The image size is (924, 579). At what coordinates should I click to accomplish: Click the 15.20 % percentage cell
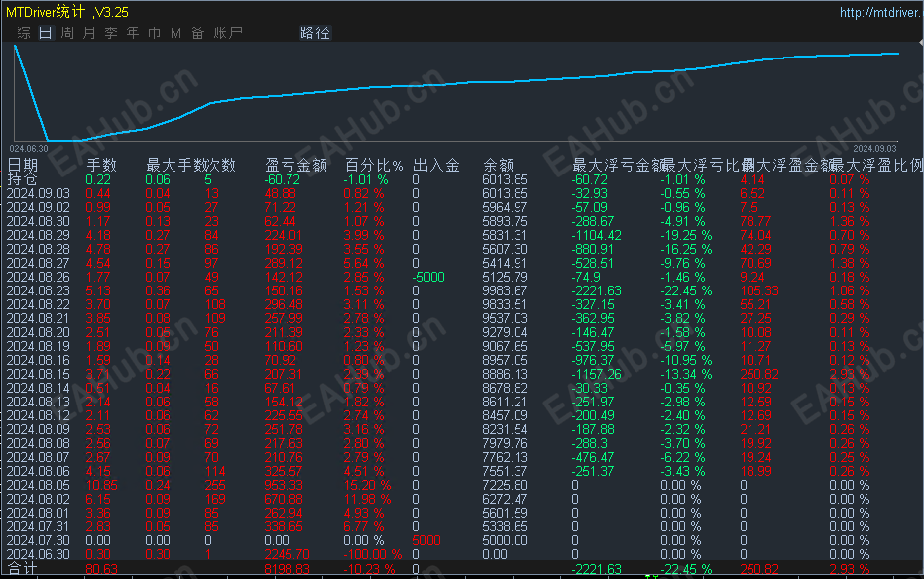point(367,486)
